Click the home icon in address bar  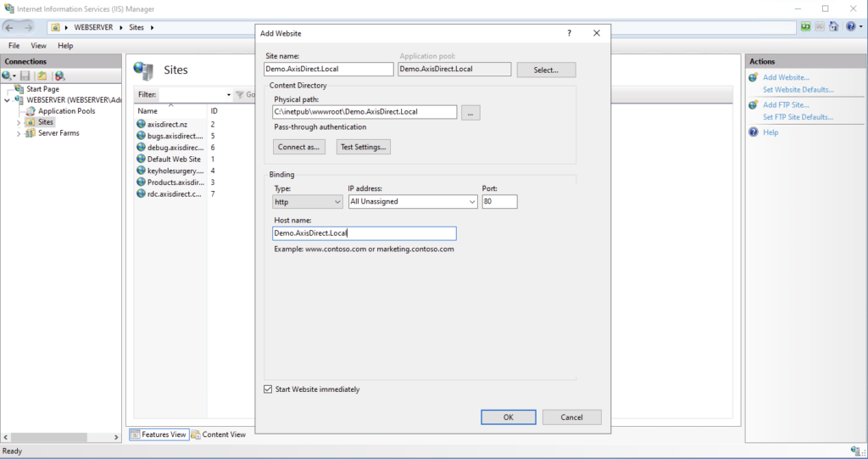(833, 26)
